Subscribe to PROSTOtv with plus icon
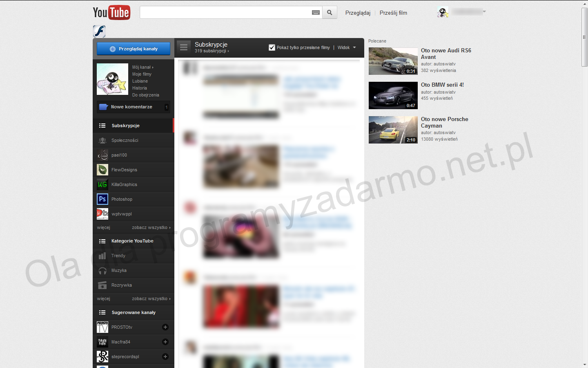 tap(165, 327)
